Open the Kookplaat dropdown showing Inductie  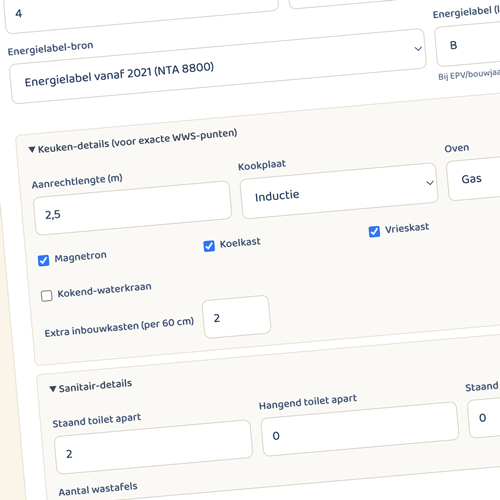click(x=339, y=191)
